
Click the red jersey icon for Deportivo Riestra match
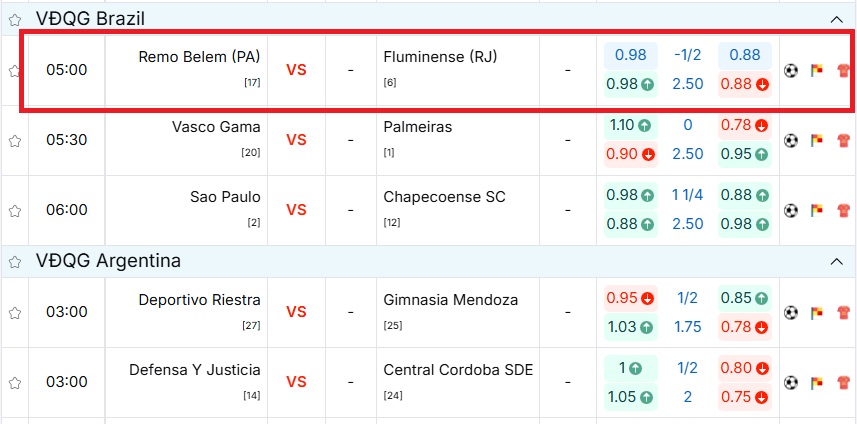tap(842, 312)
